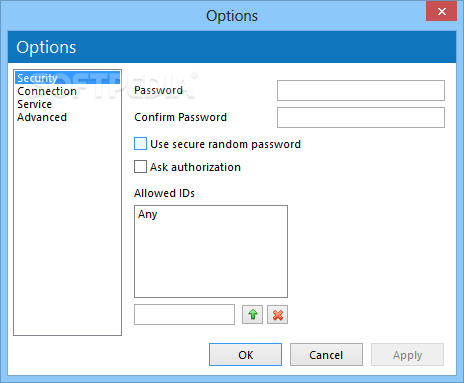
Task: Click the Allowed IDs label
Action: 164,193
